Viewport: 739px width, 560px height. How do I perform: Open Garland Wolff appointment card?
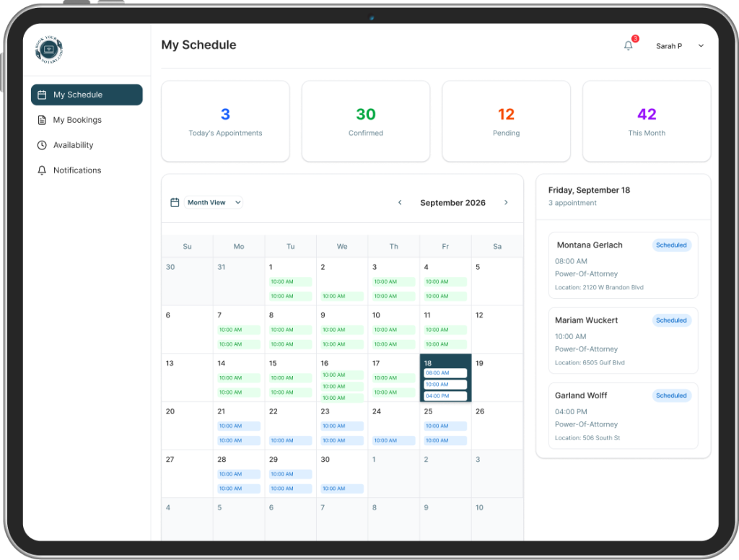[x=623, y=416]
